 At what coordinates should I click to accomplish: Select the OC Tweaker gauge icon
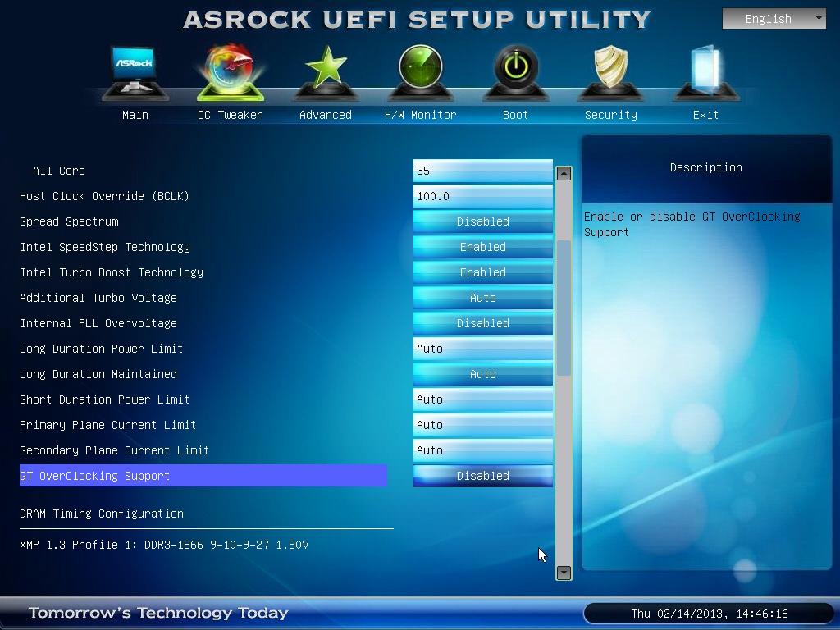(231, 72)
